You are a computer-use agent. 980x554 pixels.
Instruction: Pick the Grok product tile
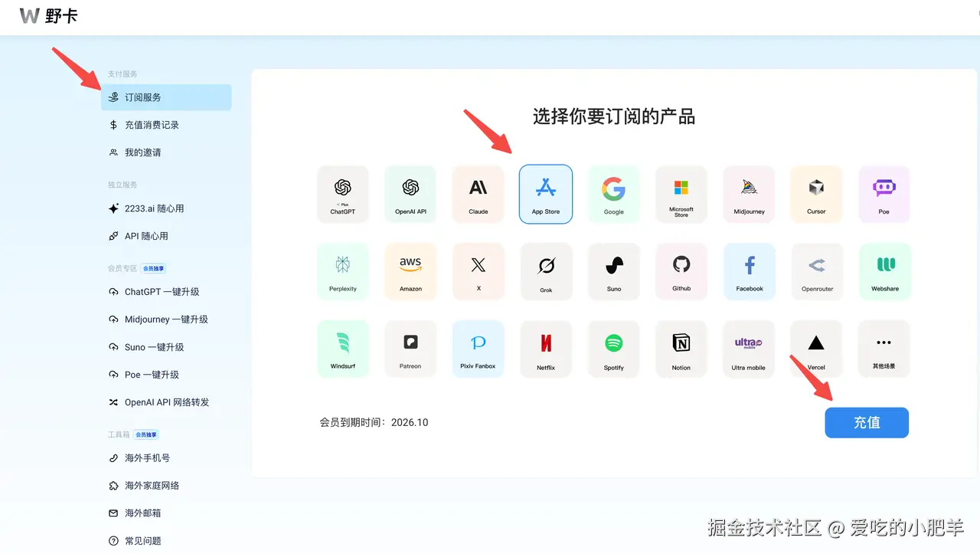coord(546,271)
